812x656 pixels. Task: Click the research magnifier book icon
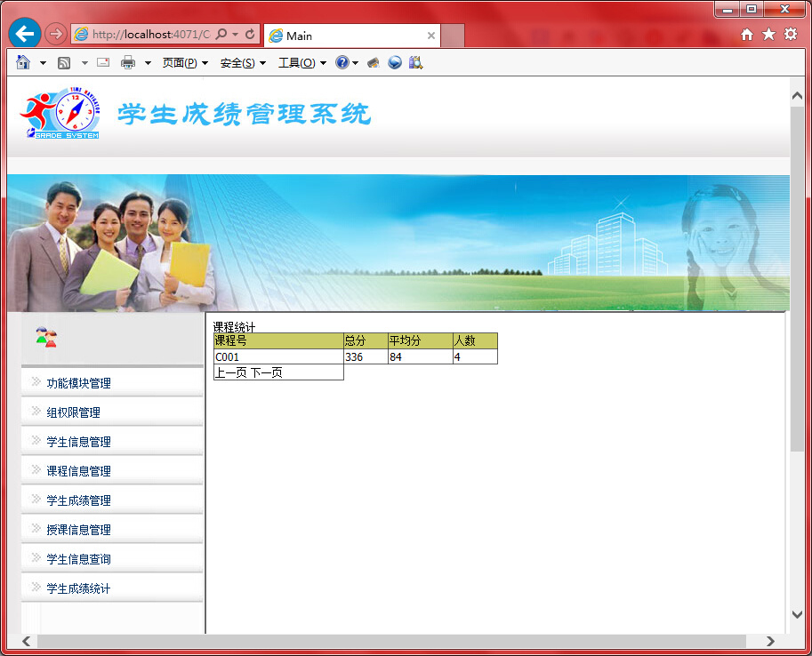tap(415, 62)
